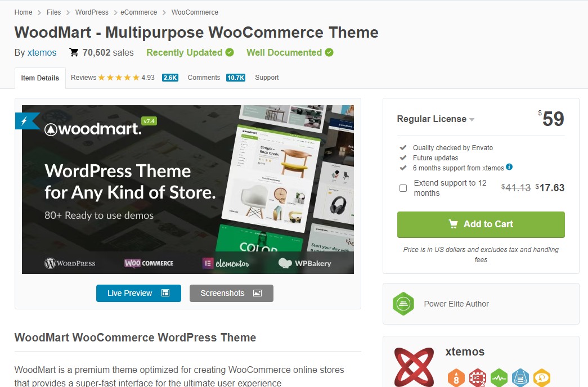Open the WooCommerce breadcrumb link
The width and height of the screenshot is (588, 387).
tap(195, 12)
